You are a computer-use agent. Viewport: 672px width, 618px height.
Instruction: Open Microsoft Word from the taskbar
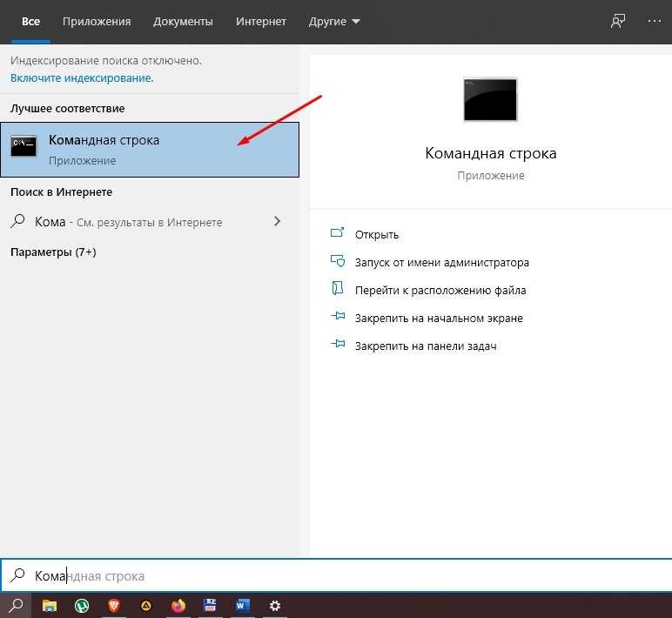tap(242, 606)
